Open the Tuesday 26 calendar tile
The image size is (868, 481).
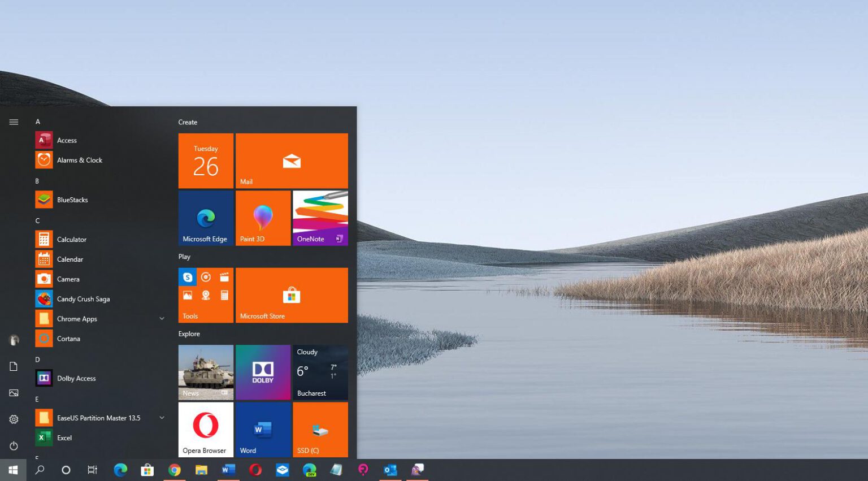(x=206, y=161)
